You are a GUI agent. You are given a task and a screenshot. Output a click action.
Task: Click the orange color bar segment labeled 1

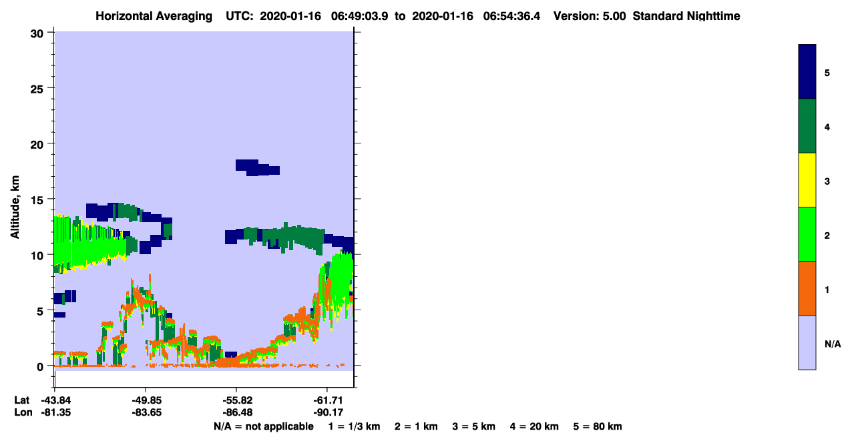pos(807,288)
